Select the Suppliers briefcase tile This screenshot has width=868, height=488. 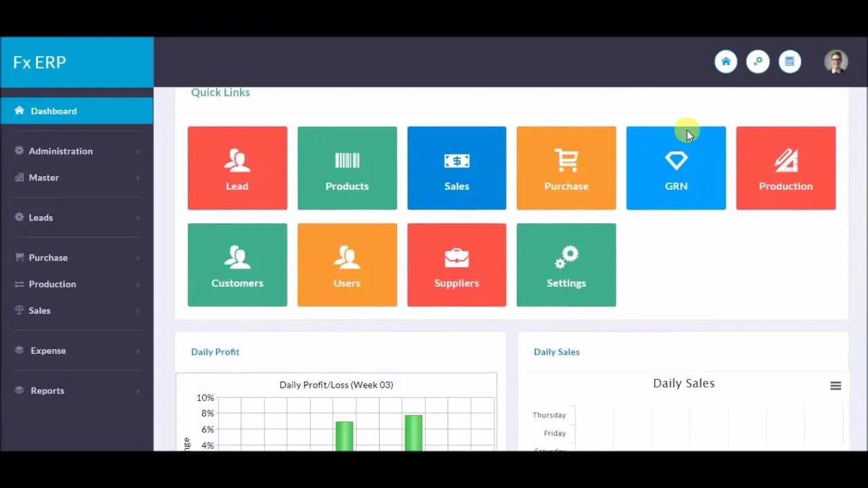pyautogui.click(x=456, y=264)
